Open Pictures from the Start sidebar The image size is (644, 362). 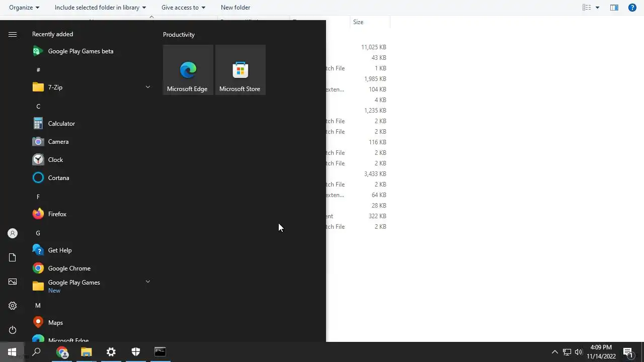tap(13, 282)
